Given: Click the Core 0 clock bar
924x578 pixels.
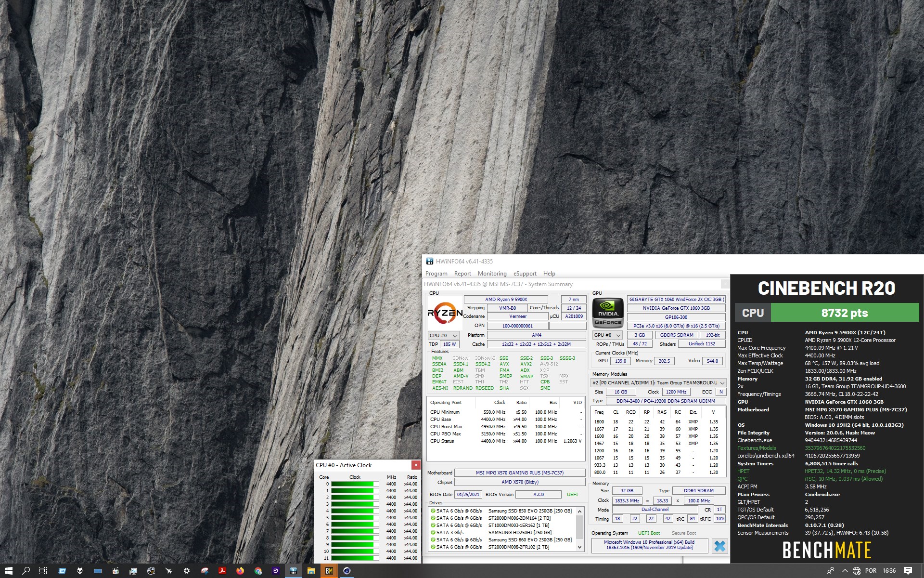Looking at the screenshot, I should click(355, 484).
